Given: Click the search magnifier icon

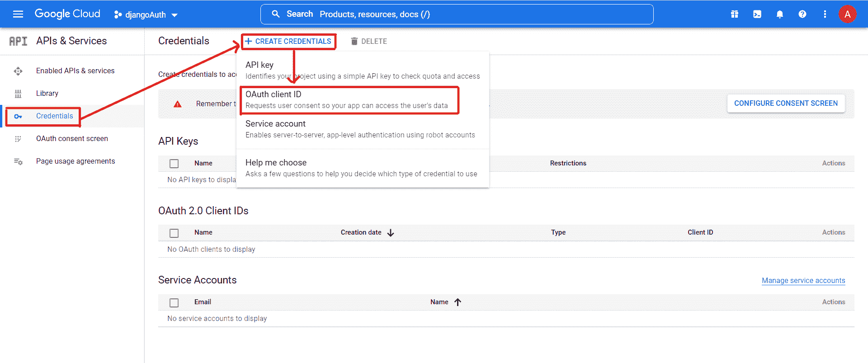Looking at the screenshot, I should tap(276, 14).
